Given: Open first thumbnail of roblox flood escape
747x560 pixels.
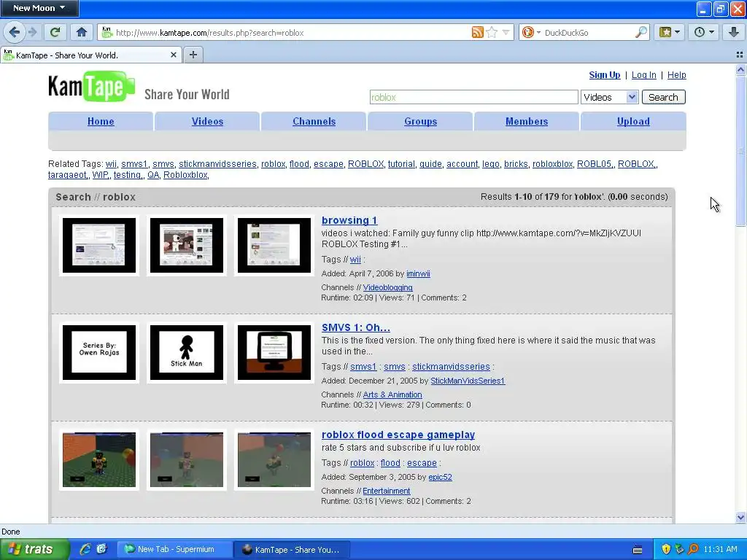Looking at the screenshot, I should [99, 459].
